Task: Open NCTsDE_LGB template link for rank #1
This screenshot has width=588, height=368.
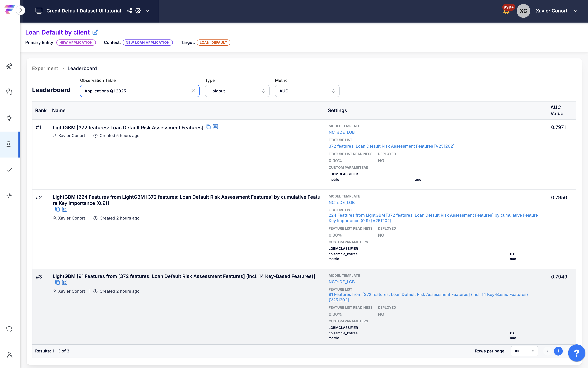Action: click(x=341, y=132)
